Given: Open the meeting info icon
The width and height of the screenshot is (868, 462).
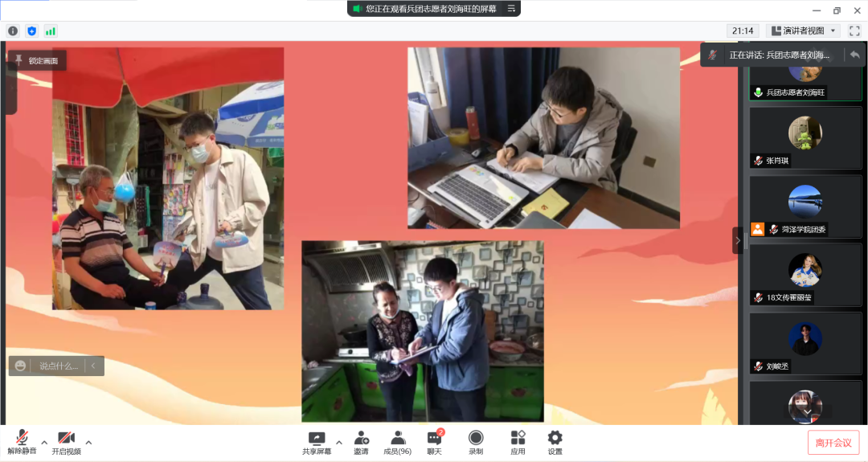Looking at the screenshot, I should point(13,31).
